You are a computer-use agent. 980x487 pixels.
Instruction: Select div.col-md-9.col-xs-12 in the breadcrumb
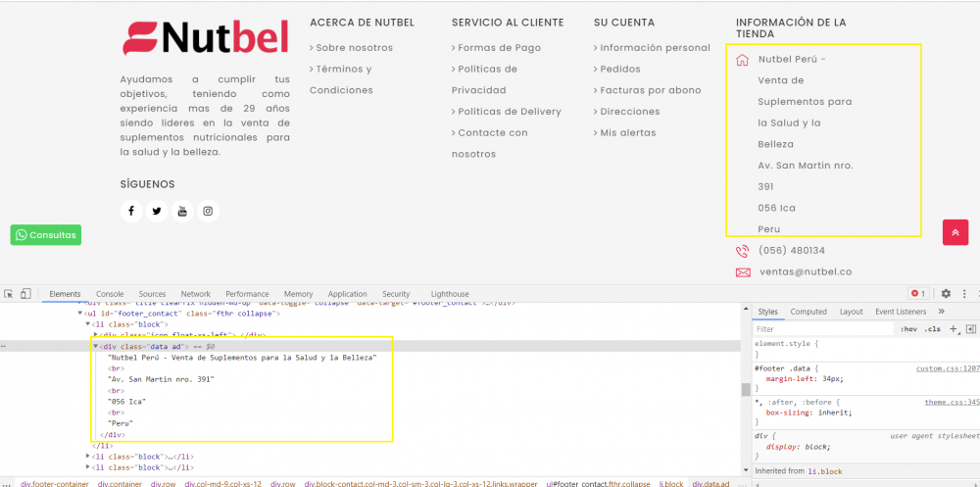pos(223,484)
